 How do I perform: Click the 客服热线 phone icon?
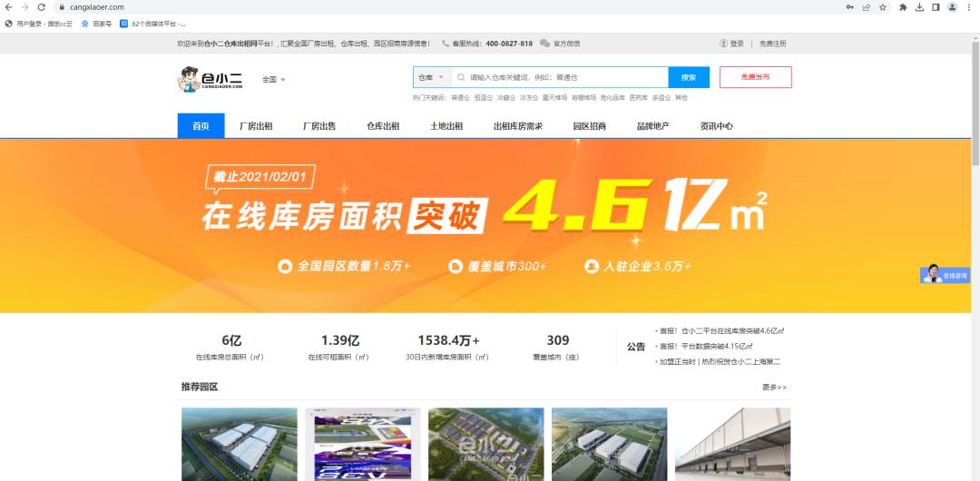[x=445, y=44]
